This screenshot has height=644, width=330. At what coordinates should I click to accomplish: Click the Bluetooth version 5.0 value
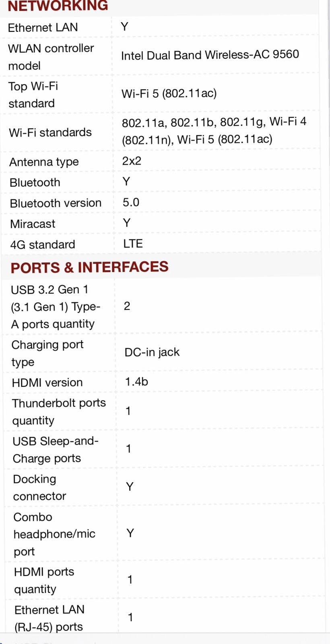pos(131,202)
